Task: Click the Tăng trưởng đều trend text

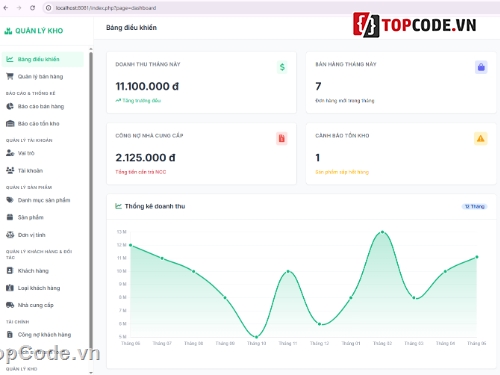Action: [141, 100]
